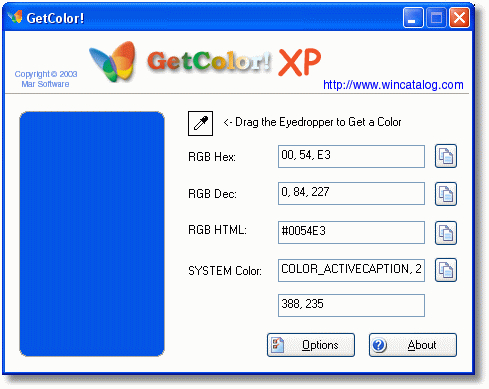Click the title bar butterfly app icon
The height and width of the screenshot is (389, 489).
click(15, 17)
